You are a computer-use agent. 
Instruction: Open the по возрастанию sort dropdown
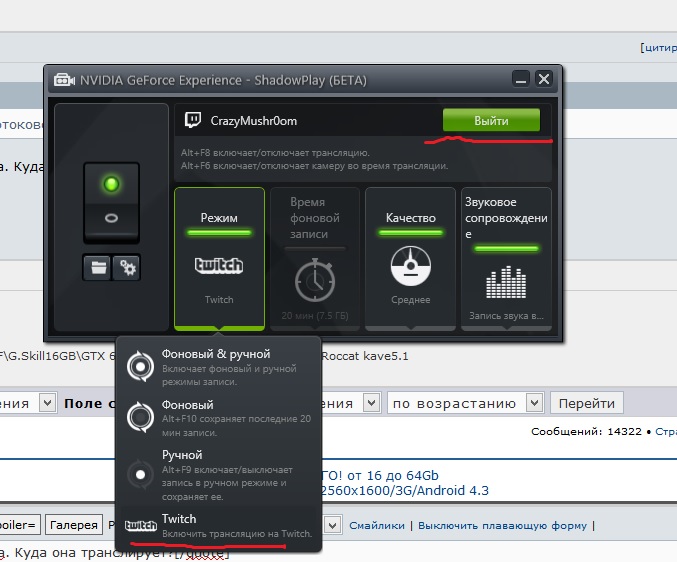(467, 403)
